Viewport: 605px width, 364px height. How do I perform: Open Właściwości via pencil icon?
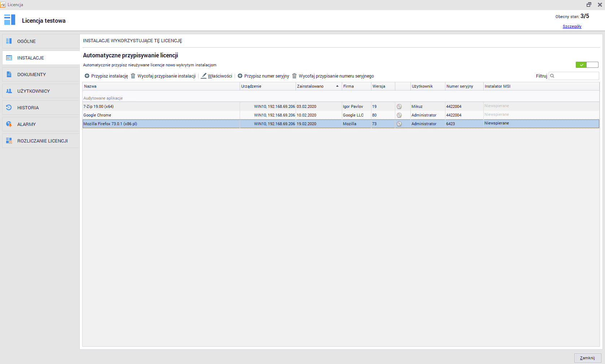[x=204, y=76]
